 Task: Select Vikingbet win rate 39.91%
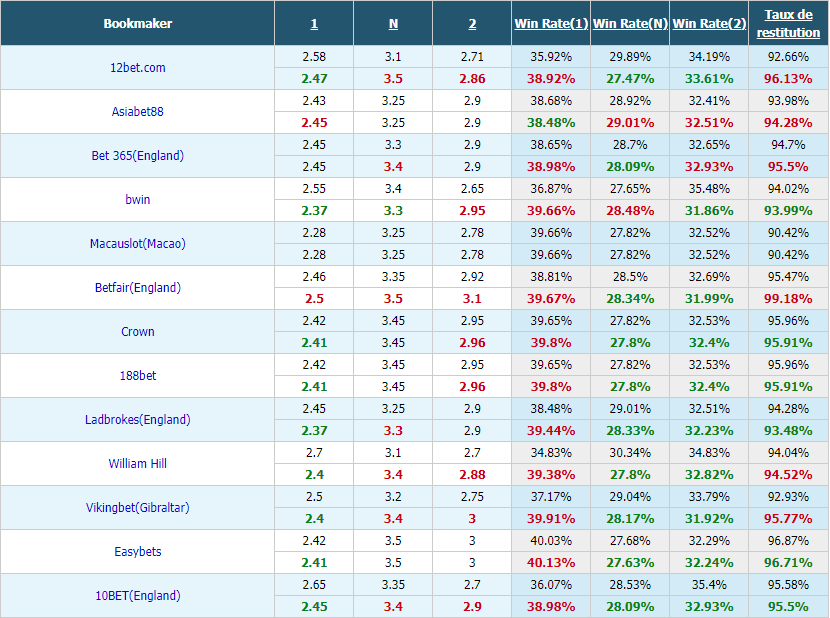[551, 518]
